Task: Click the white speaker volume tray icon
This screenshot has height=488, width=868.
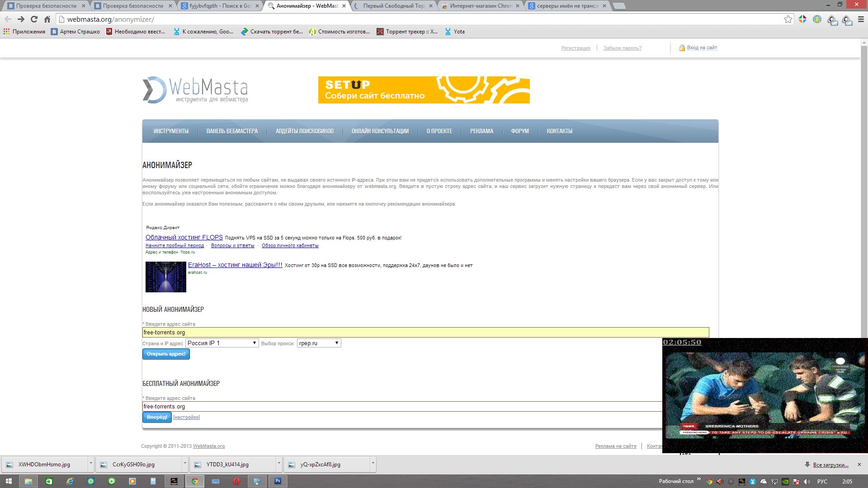Action: click(x=807, y=481)
